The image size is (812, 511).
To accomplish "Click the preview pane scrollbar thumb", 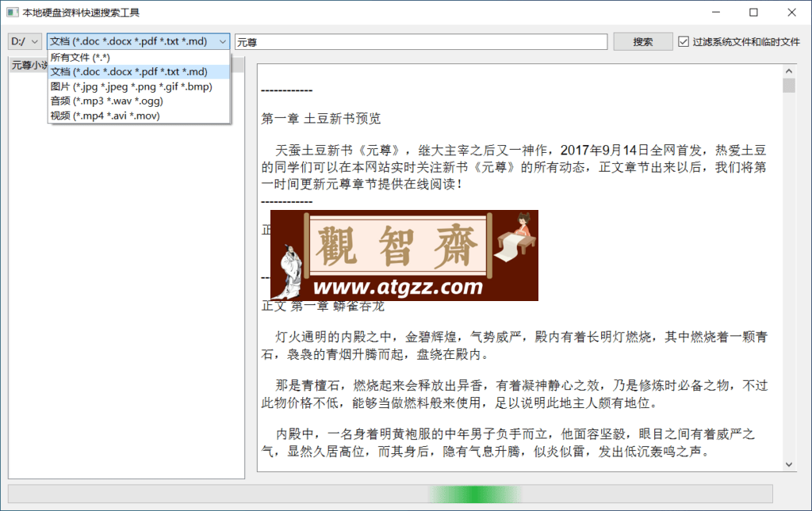I will [789, 86].
